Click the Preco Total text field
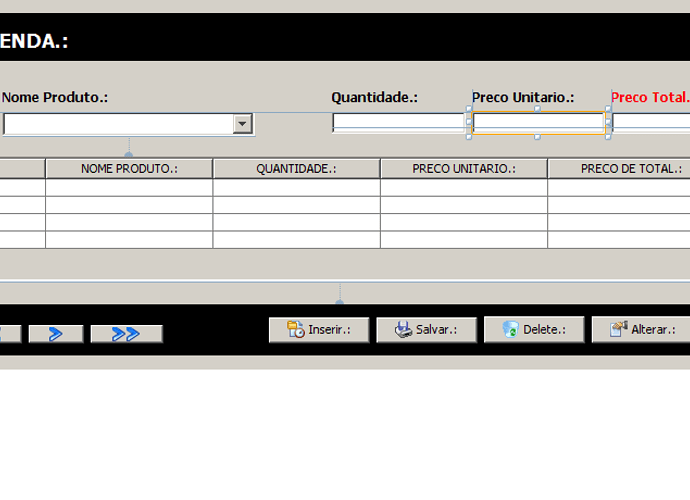690x500 pixels. point(651,123)
